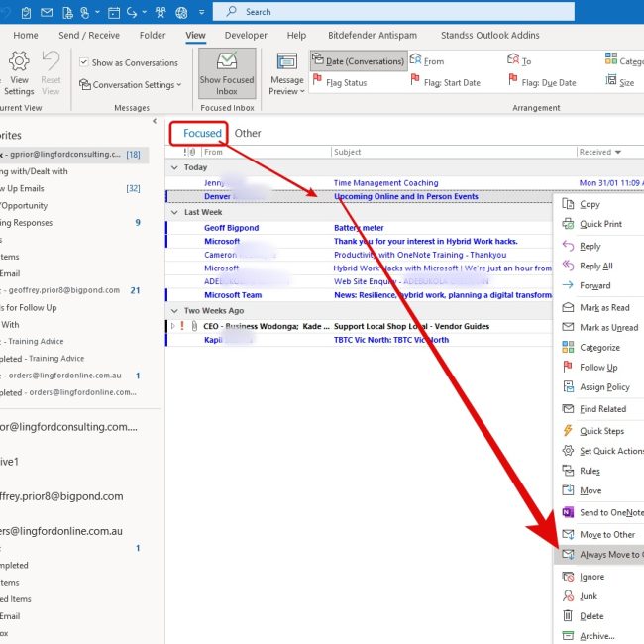Open Message Preview dropdown
The image size is (644, 644).
(x=286, y=74)
